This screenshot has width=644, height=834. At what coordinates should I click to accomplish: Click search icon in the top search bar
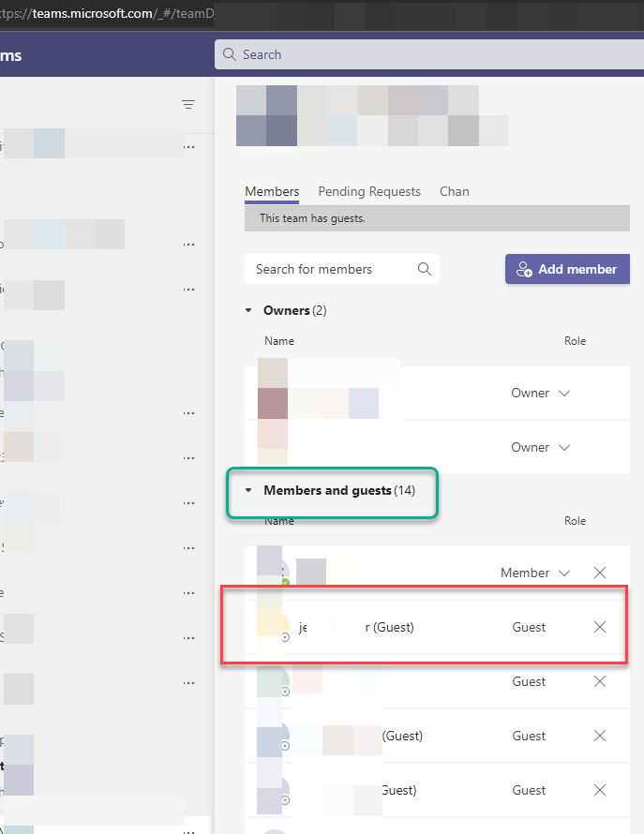coord(229,54)
